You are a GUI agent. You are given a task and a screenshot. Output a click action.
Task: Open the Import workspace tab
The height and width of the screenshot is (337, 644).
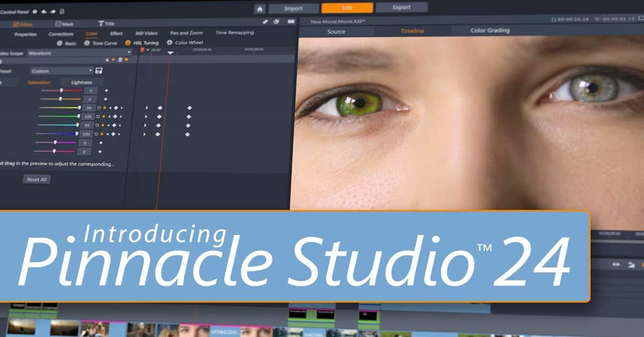point(293,9)
